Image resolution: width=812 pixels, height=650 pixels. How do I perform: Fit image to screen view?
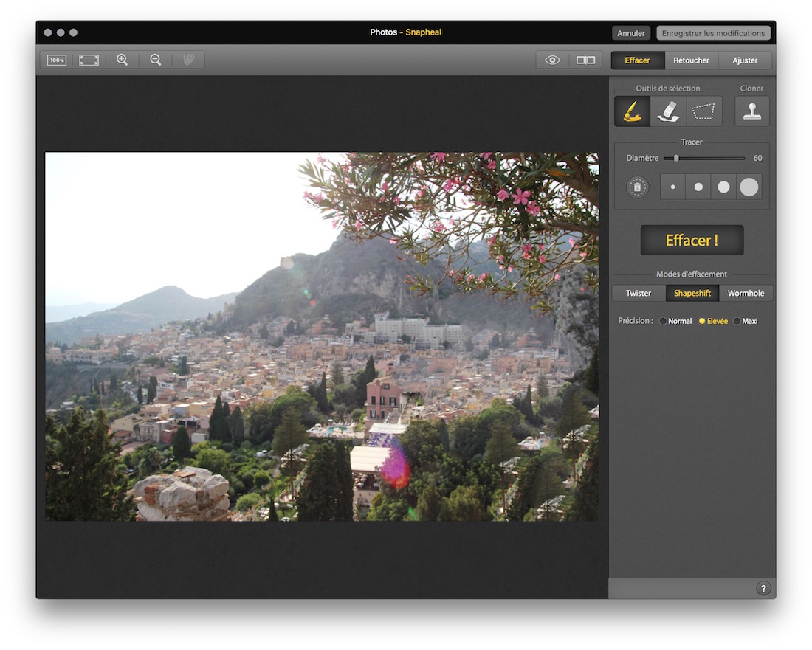(89, 60)
